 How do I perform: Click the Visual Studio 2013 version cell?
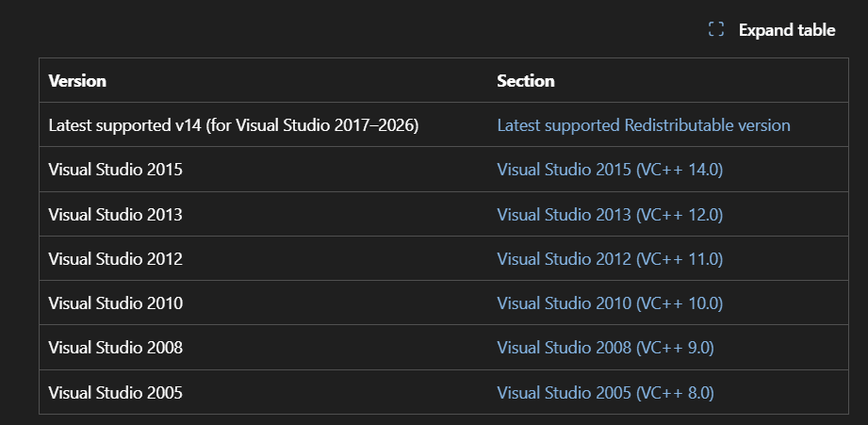pos(264,214)
